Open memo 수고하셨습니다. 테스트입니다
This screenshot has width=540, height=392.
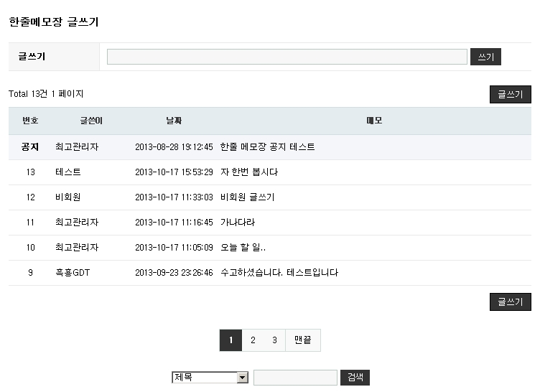click(x=279, y=273)
